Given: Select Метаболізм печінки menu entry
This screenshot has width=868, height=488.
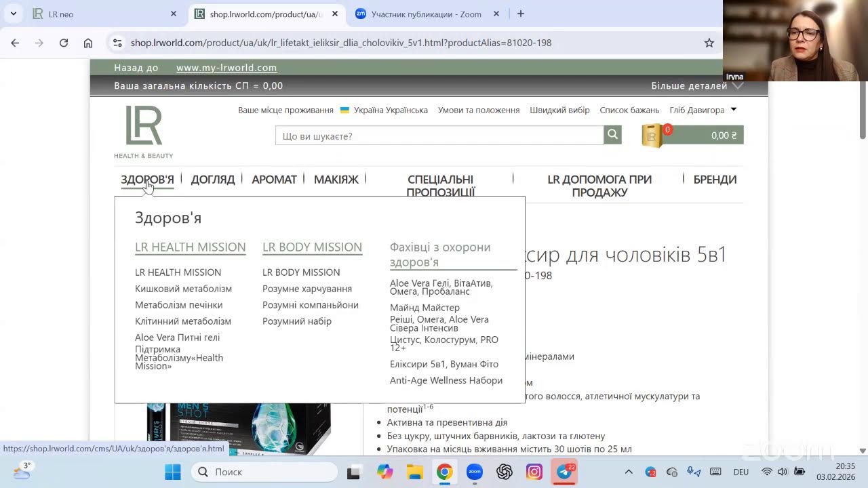Looking at the screenshot, I should (178, 305).
